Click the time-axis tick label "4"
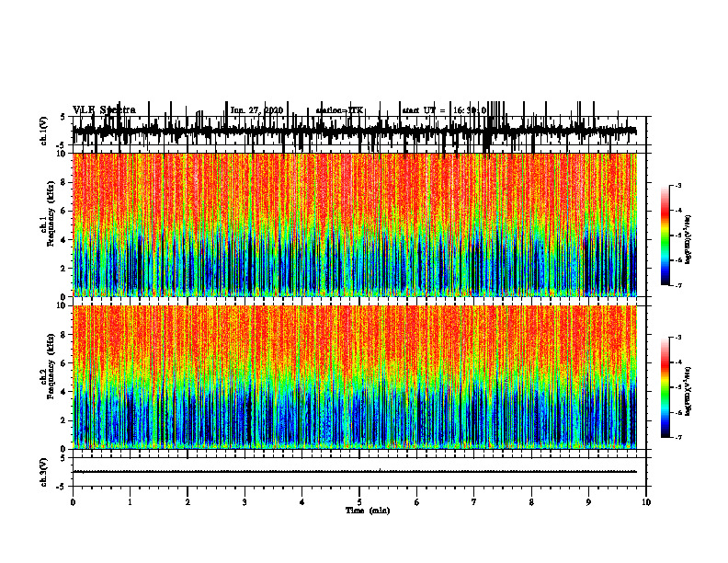 [x=302, y=502]
